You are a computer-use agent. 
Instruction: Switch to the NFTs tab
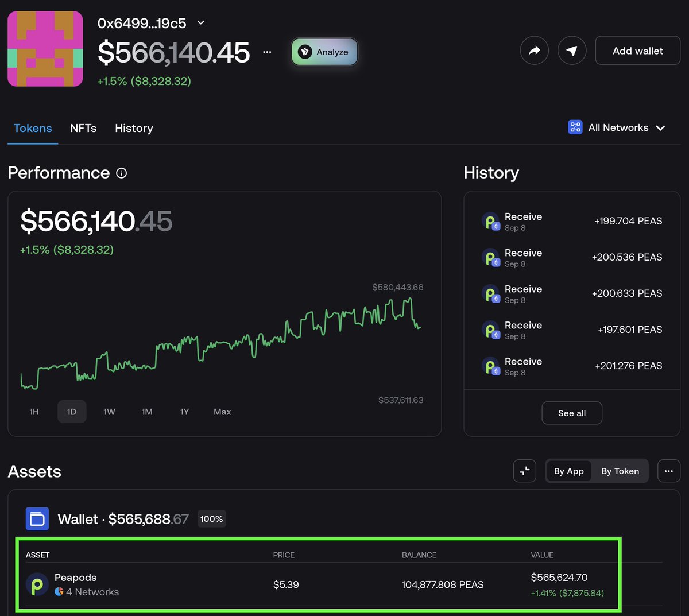tap(83, 128)
